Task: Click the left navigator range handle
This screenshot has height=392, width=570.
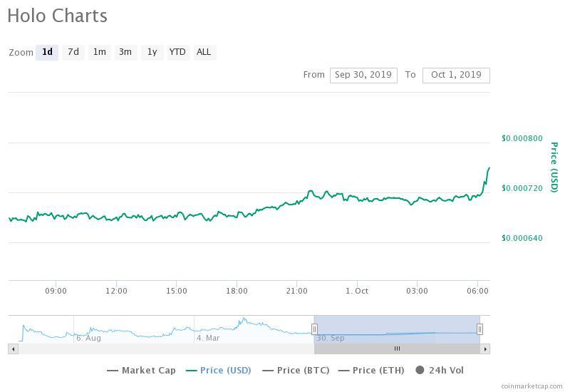Action: (x=314, y=329)
